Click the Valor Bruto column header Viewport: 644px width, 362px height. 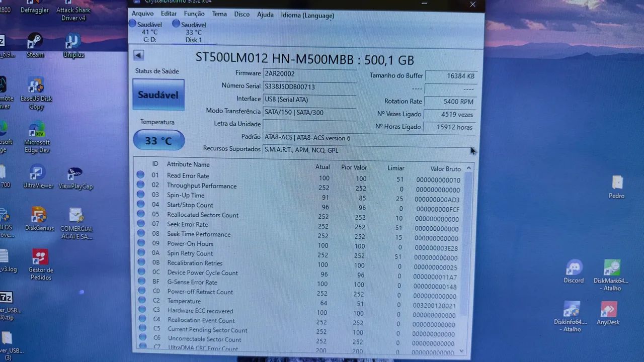[445, 169]
